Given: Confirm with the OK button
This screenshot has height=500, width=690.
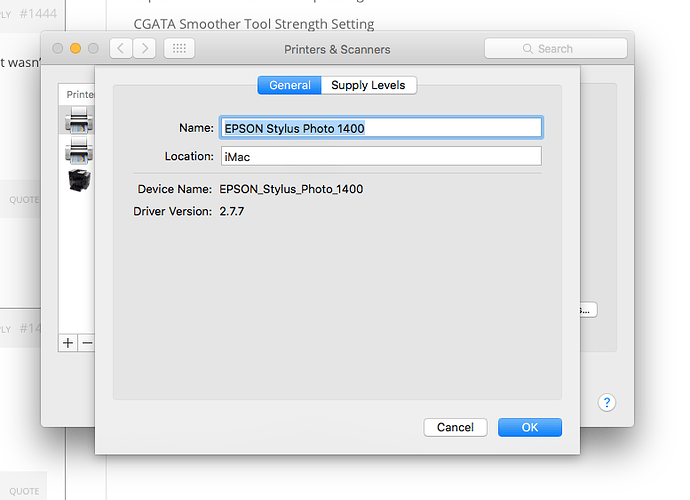Looking at the screenshot, I should (530, 427).
